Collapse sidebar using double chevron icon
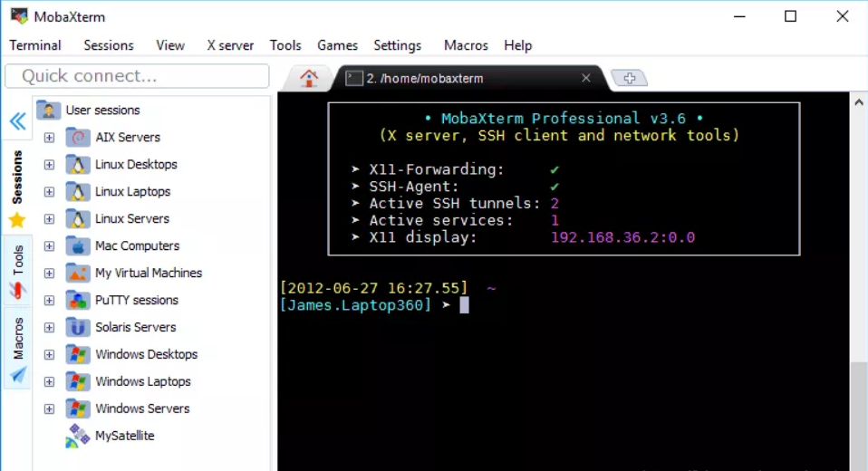Screen dimensions: 868x471 [17, 121]
